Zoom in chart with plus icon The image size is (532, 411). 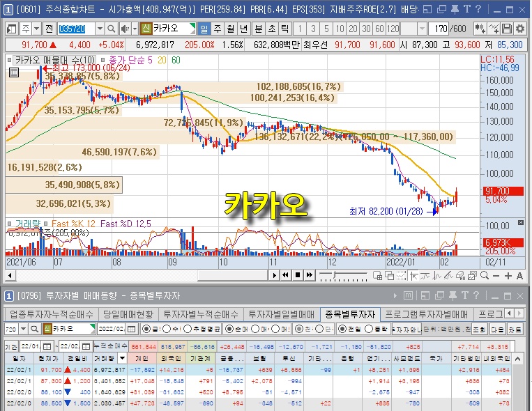(508, 276)
